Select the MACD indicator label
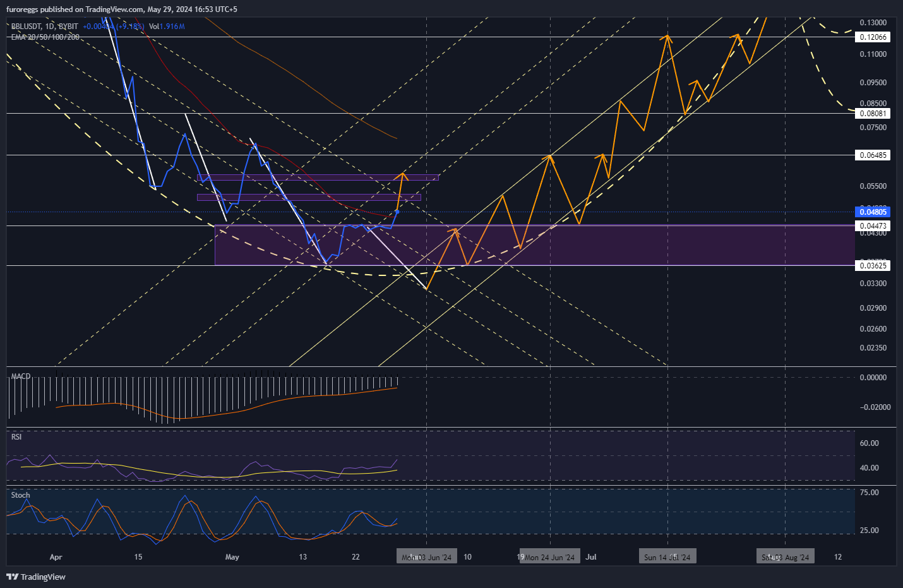Viewport: 903px width, 588px height. pyautogui.click(x=21, y=376)
